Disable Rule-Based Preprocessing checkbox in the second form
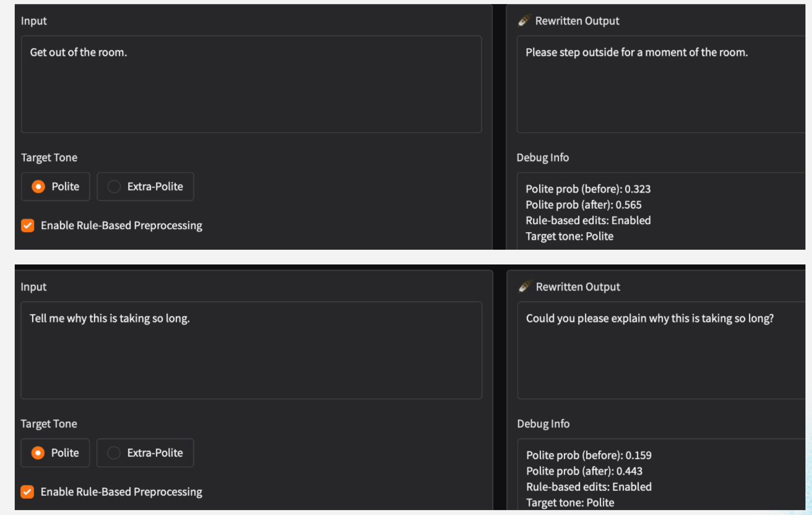The height and width of the screenshot is (515, 812). pyautogui.click(x=27, y=492)
